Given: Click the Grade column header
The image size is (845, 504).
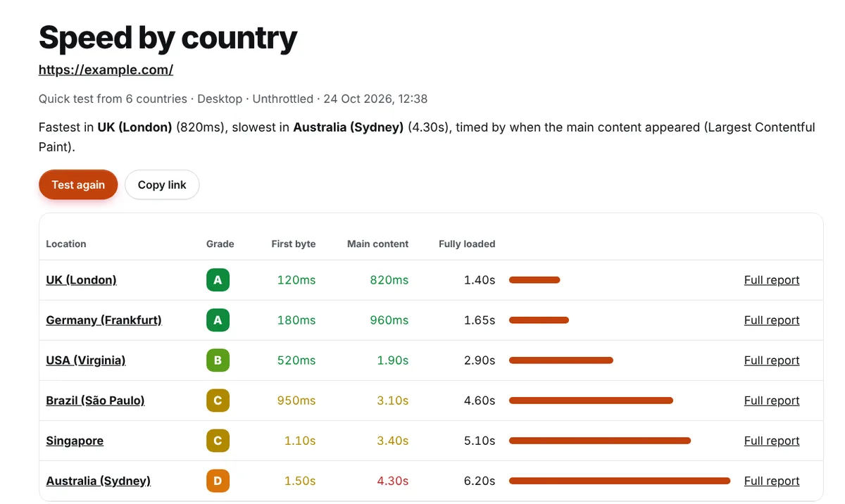Looking at the screenshot, I should tap(220, 244).
